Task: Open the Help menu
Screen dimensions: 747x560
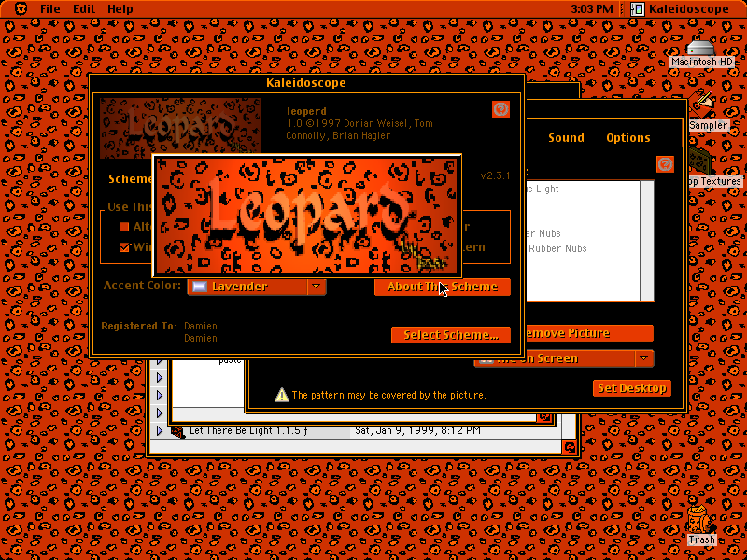Action: (120, 9)
